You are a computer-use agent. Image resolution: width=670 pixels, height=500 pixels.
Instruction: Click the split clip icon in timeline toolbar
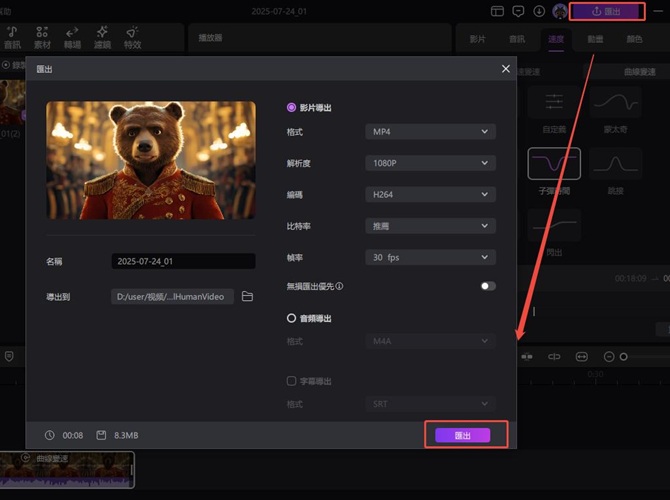pos(527,356)
